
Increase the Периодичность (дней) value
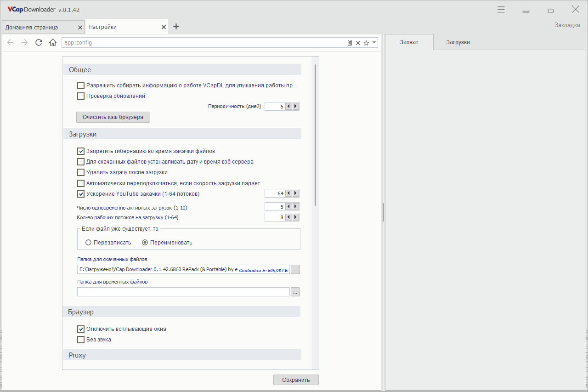[x=295, y=107]
